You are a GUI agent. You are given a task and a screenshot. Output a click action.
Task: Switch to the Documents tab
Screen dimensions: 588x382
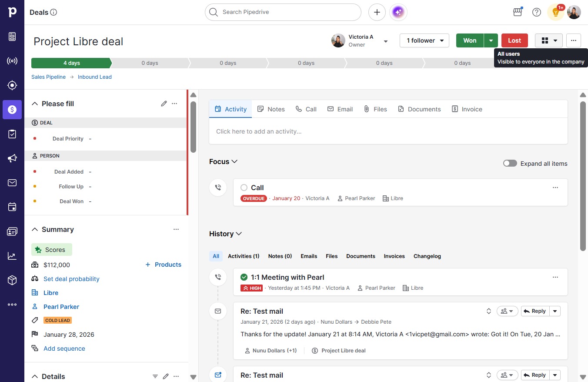[x=419, y=109]
